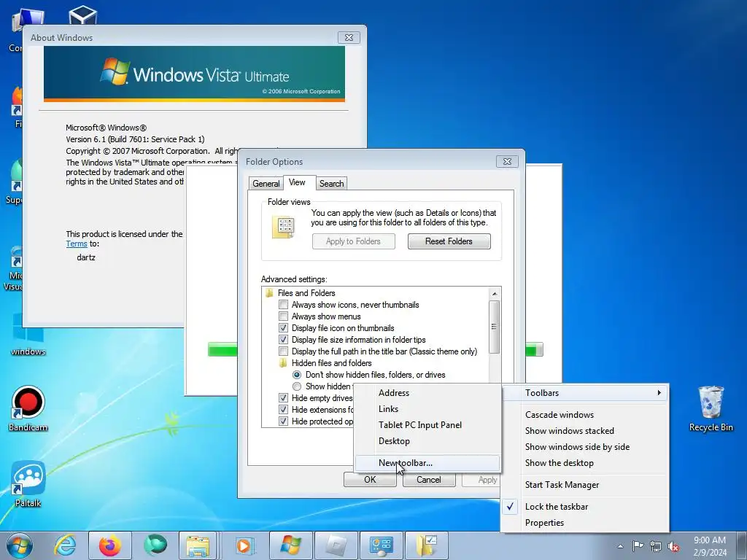Choose Cascade windows from context menu
The height and width of the screenshot is (560, 747).
tap(586, 415)
